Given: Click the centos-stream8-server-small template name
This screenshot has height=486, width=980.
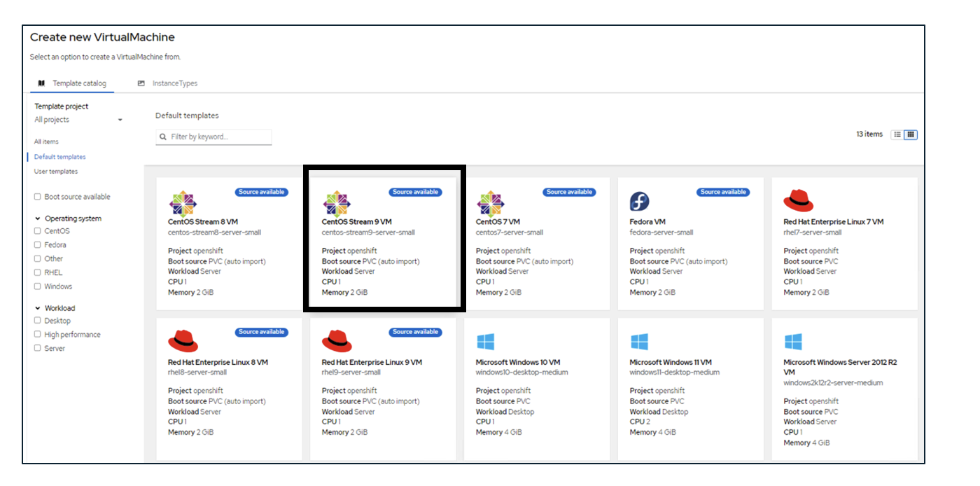Looking at the screenshot, I should point(214,232).
